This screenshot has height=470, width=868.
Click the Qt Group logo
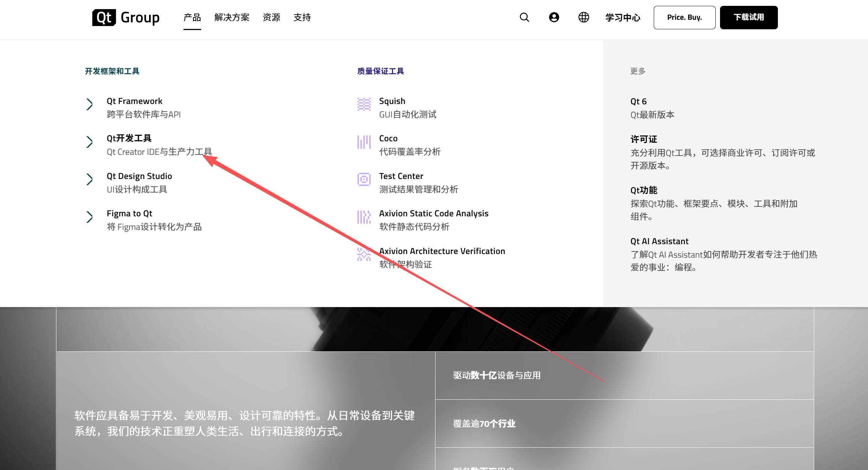click(126, 17)
